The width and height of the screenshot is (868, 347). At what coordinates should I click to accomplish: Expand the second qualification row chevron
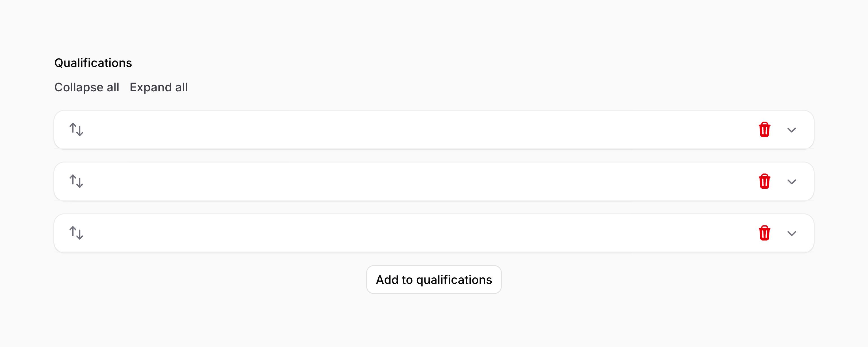coord(791,182)
